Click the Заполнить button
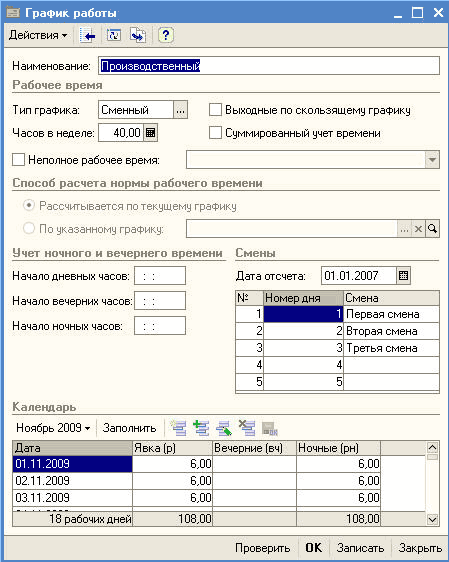 [129, 428]
